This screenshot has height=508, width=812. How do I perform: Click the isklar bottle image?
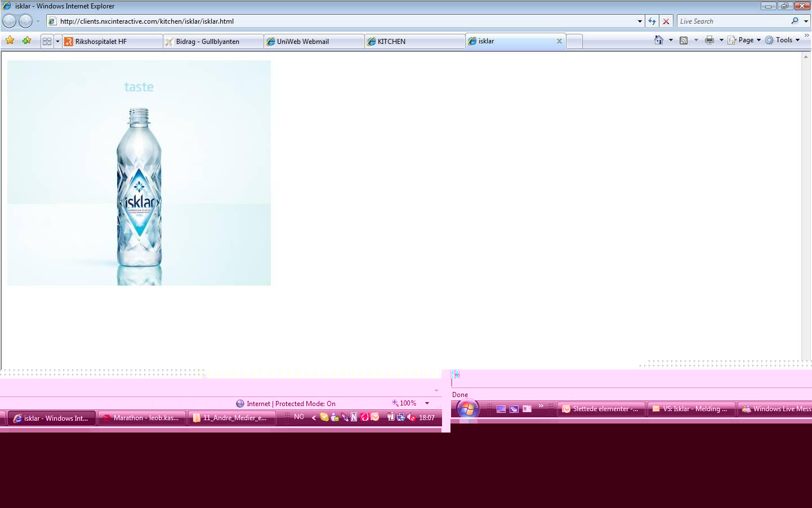point(139,173)
